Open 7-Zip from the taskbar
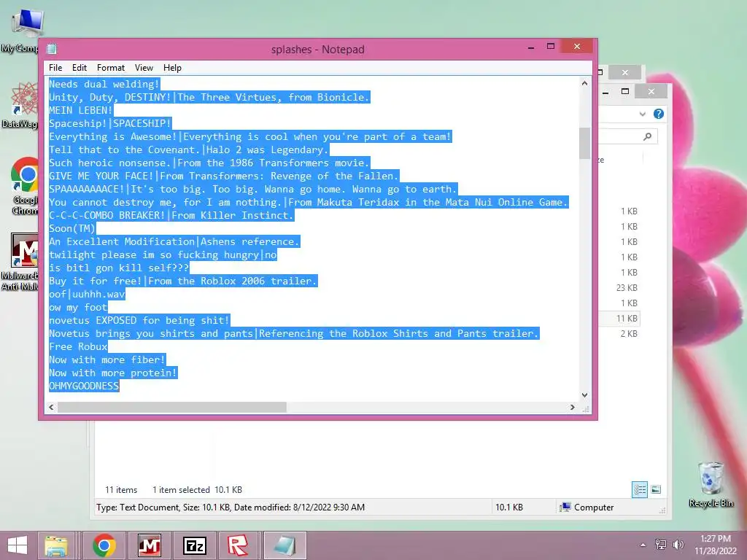 pos(195,545)
